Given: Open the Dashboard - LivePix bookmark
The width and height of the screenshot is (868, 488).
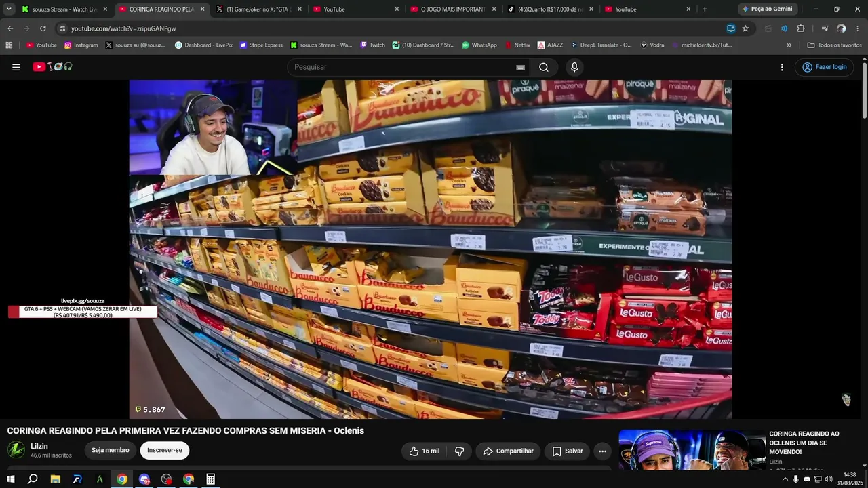Looking at the screenshot, I should pos(203,45).
